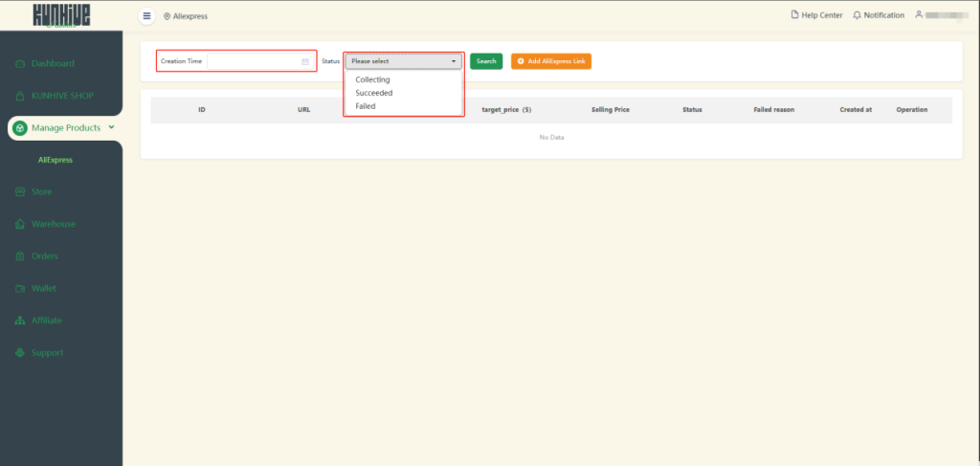Click the ID column header
Screen dimensions: 980x466
click(x=202, y=110)
